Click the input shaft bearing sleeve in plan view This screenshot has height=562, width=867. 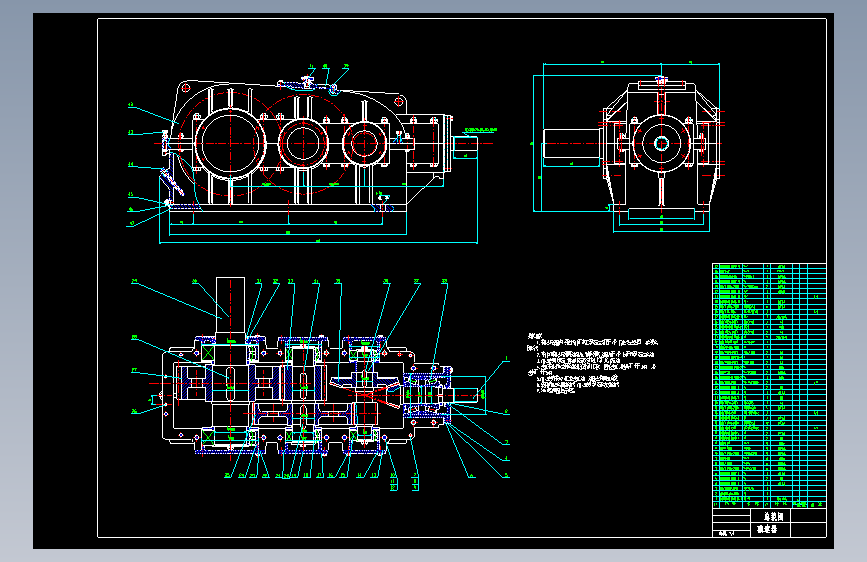tap(430, 393)
